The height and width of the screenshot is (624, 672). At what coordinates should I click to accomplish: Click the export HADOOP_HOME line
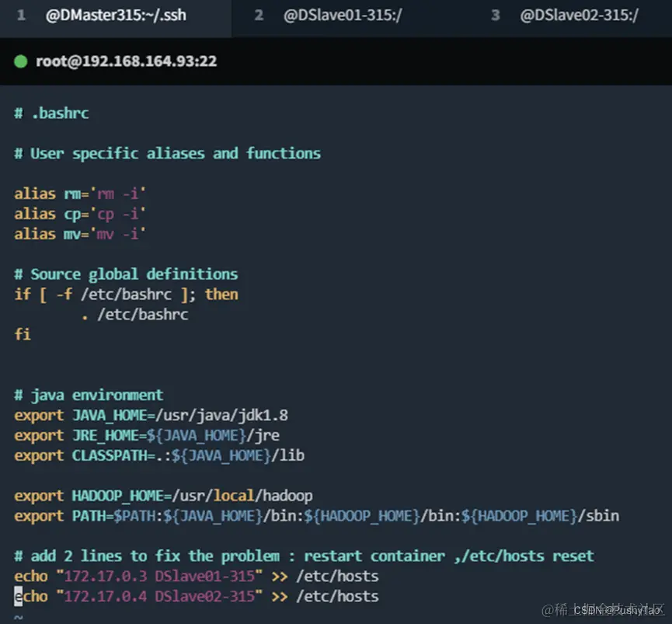[163, 496]
